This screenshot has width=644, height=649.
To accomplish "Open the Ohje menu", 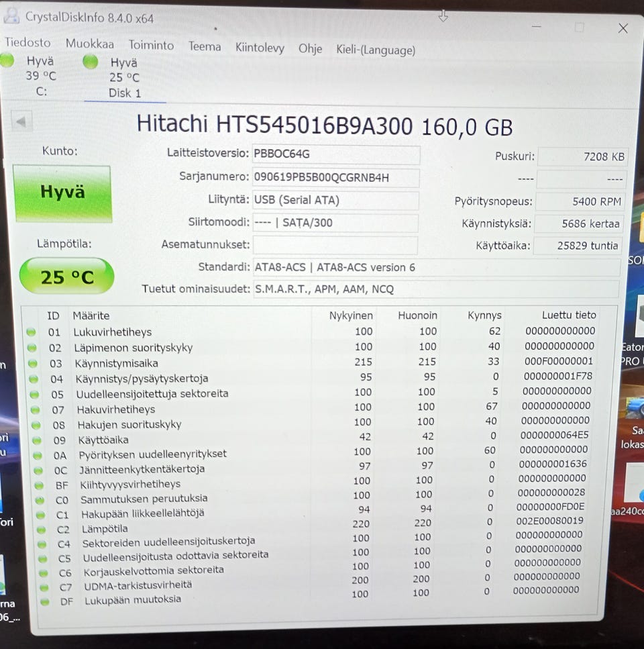I will click(310, 49).
